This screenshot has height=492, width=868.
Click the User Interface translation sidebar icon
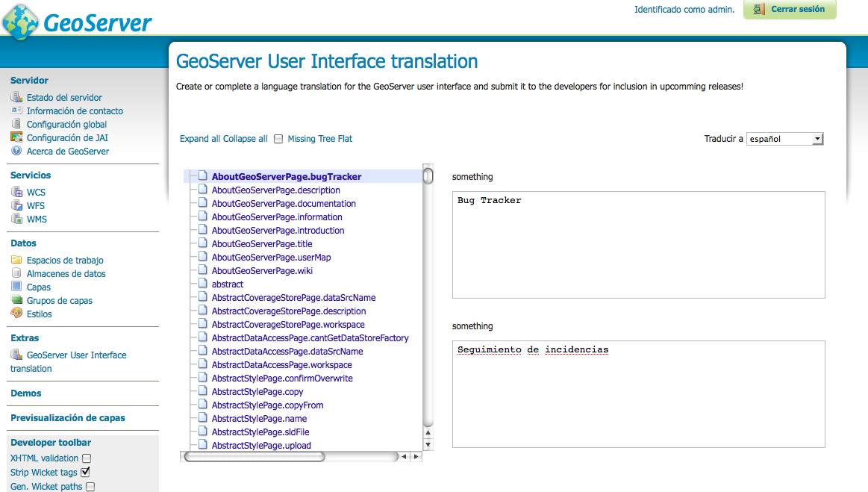coord(16,355)
